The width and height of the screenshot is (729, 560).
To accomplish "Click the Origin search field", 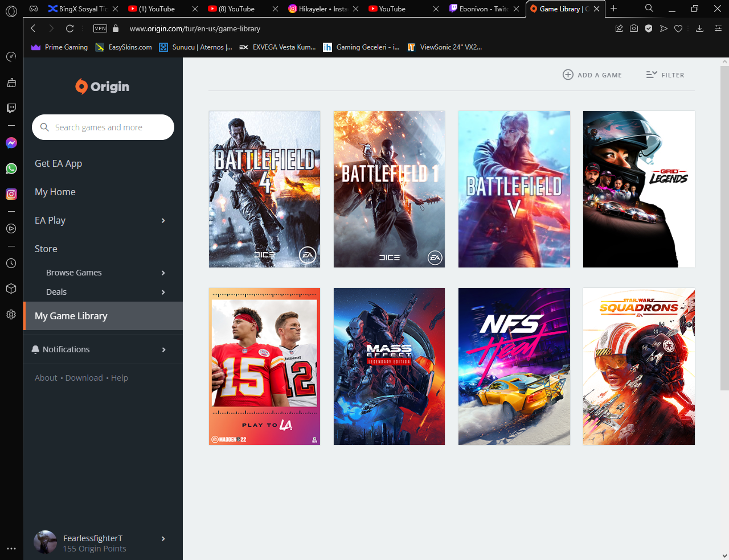I will pyautogui.click(x=103, y=127).
